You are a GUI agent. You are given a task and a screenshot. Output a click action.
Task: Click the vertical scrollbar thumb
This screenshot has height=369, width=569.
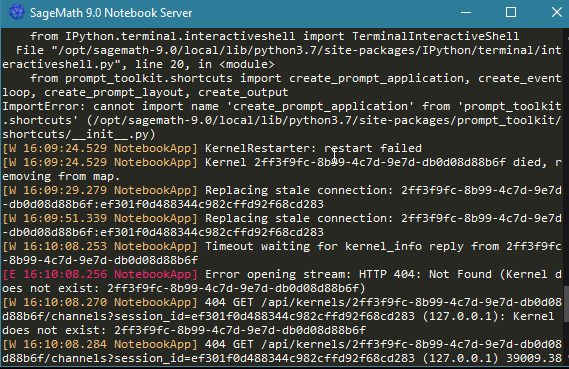566,304
